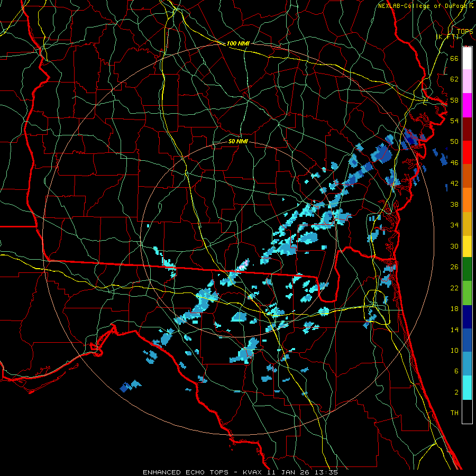Click the sky blue 14 kft swatch

[467, 364]
